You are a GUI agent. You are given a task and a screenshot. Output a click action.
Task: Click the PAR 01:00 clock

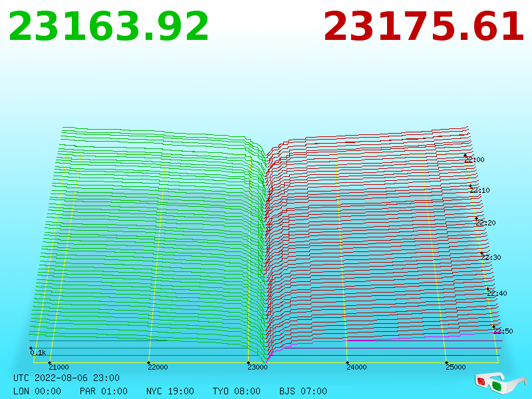point(104,391)
